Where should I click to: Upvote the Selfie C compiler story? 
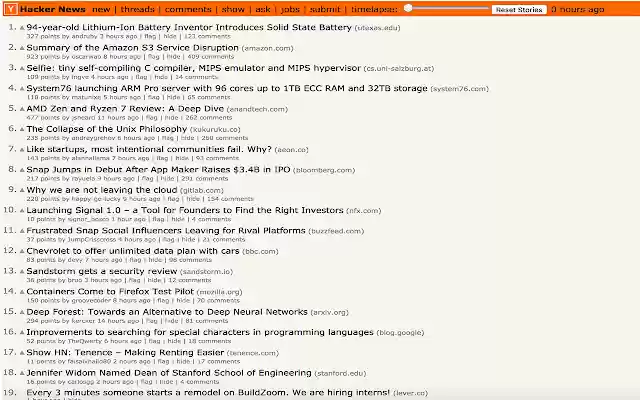click(22, 69)
